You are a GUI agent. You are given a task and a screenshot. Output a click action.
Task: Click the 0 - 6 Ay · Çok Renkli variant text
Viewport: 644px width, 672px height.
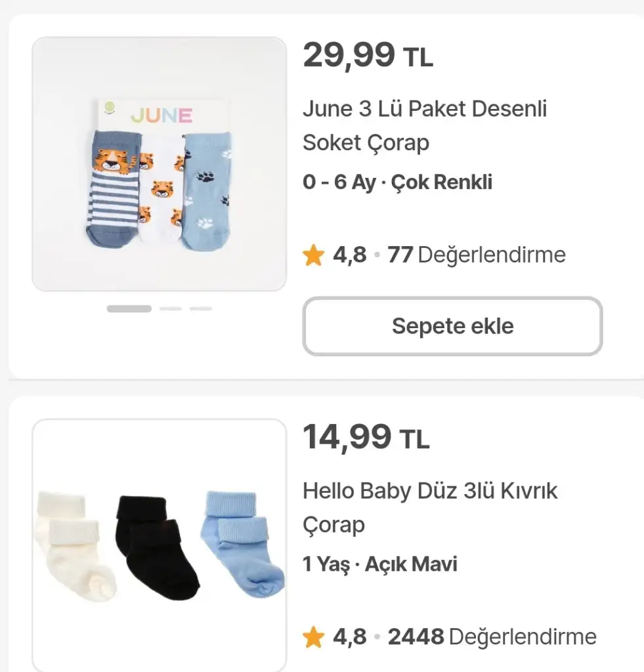point(397,182)
